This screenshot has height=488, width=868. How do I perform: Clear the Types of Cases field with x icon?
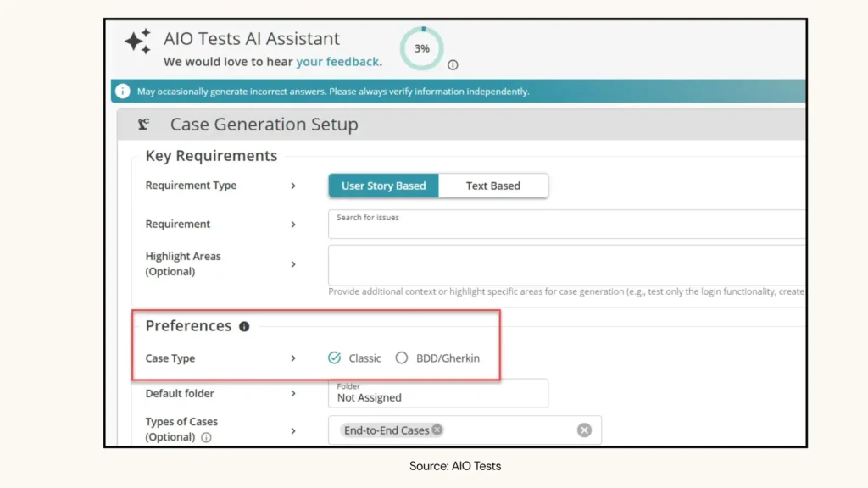point(584,430)
